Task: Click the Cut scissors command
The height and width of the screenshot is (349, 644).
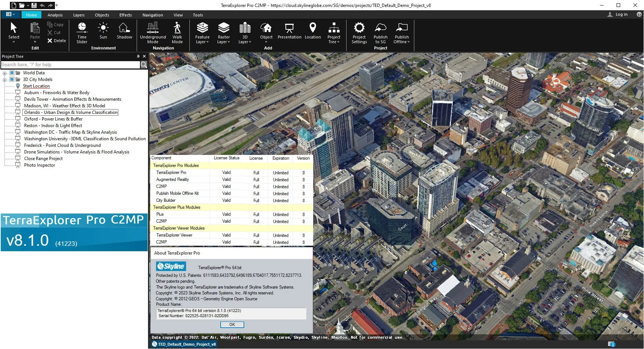Action: [54, 33]
